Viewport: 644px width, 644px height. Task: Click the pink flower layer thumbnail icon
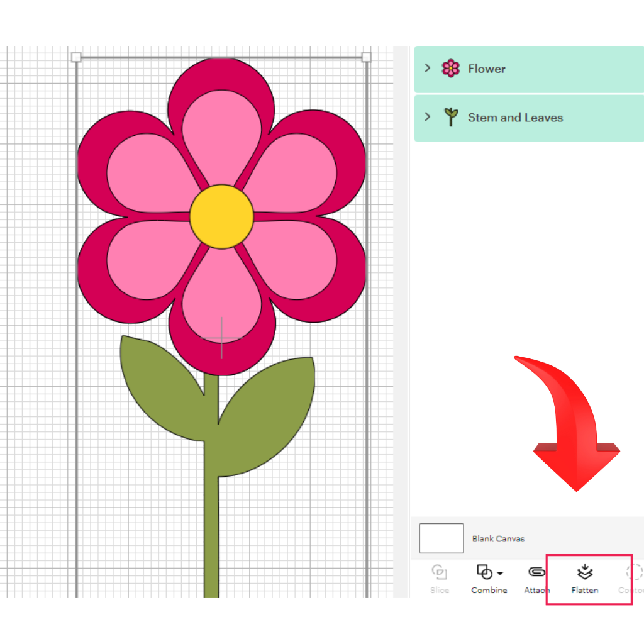click(450, 69)
